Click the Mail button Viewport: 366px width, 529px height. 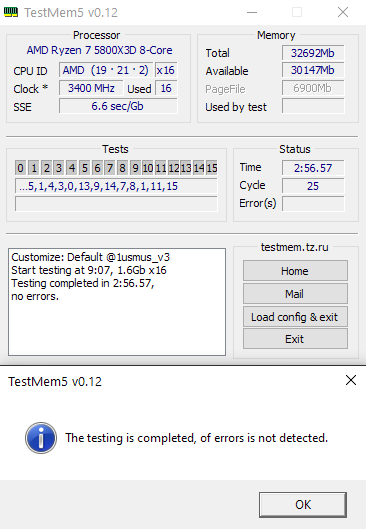(x=295, y=294)
